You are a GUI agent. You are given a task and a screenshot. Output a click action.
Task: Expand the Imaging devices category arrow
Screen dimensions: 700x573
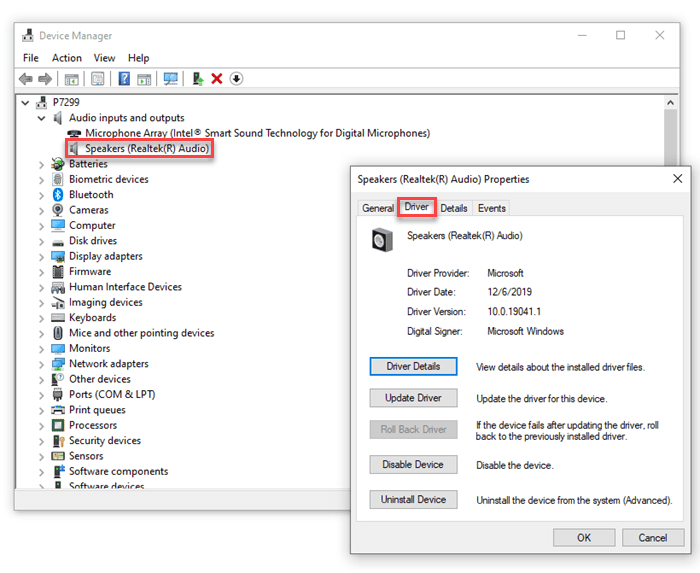[x=42, y=303]
